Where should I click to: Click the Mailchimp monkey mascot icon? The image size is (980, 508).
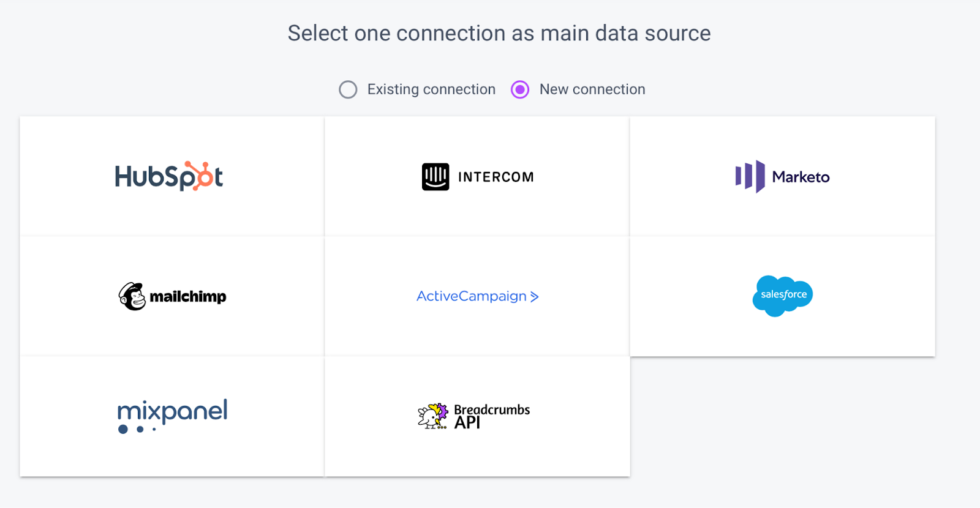[132, 296]
